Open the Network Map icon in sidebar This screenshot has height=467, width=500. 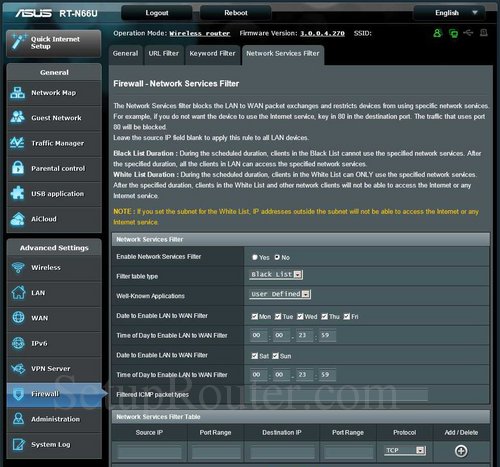click(17, 93)
